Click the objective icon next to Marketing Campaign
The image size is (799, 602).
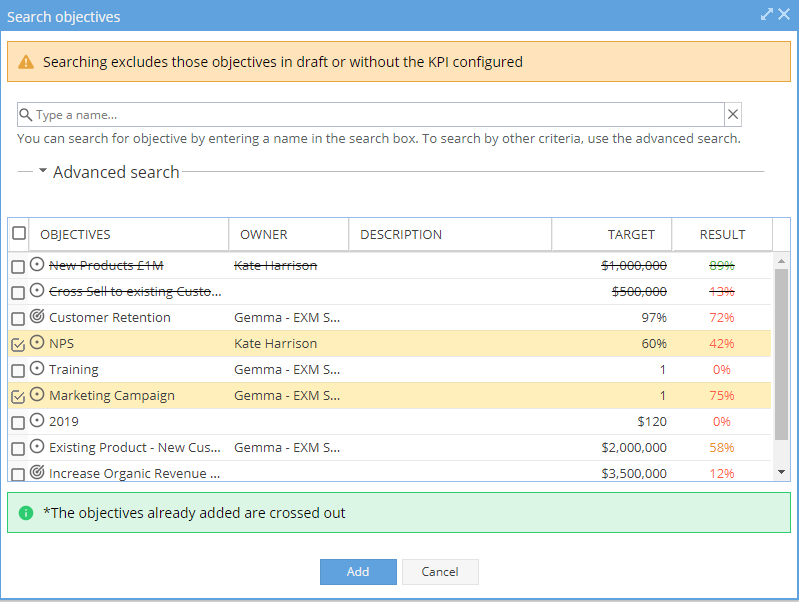tap(37, 395)
